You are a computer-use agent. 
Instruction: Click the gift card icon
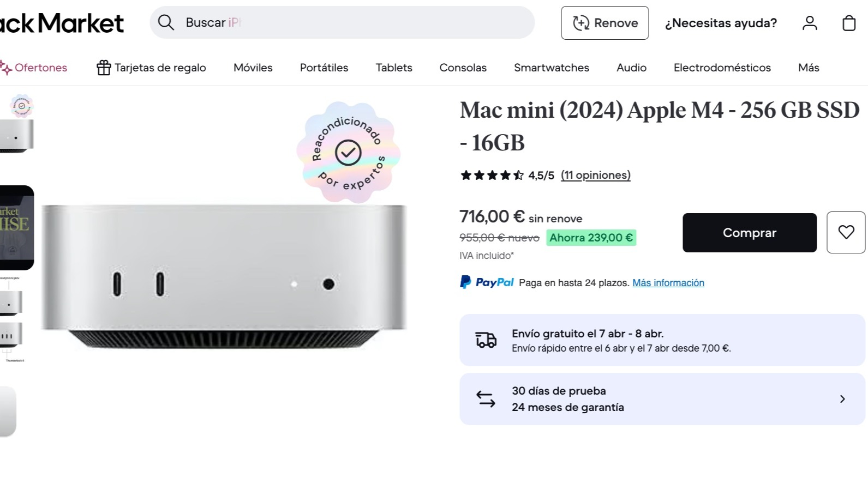point(104,68)
